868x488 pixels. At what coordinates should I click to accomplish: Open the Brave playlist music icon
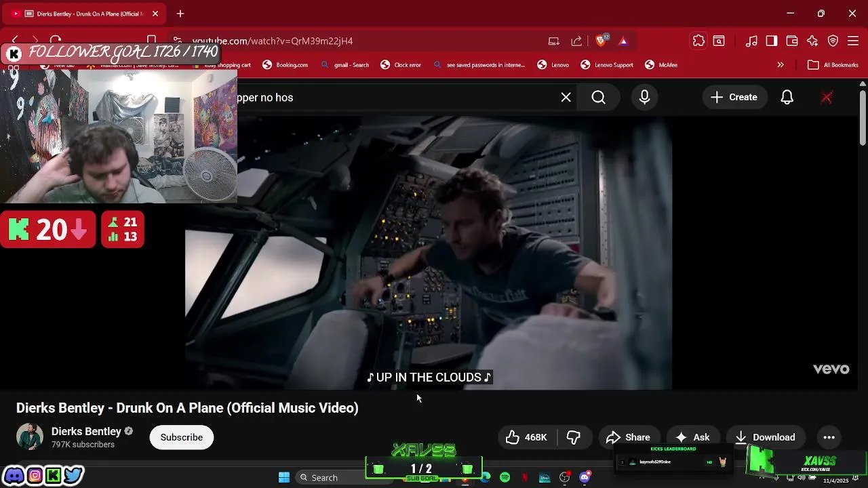[751, 41]
